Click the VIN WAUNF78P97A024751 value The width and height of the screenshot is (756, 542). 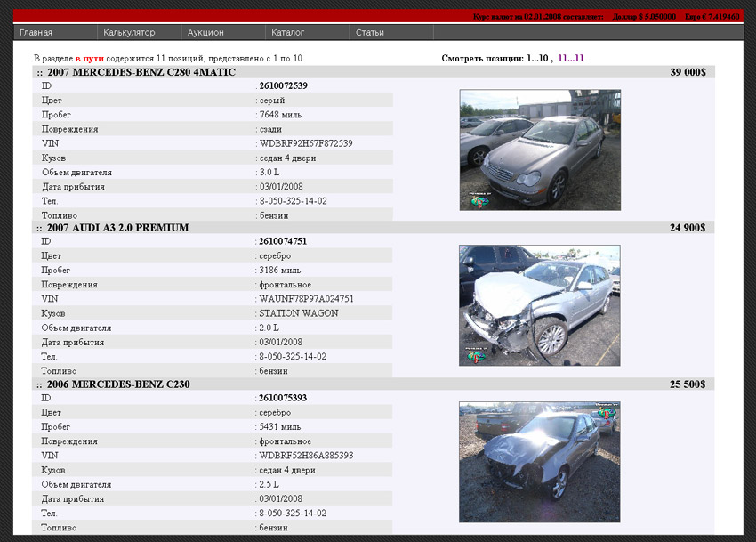[x=306, y=299]
